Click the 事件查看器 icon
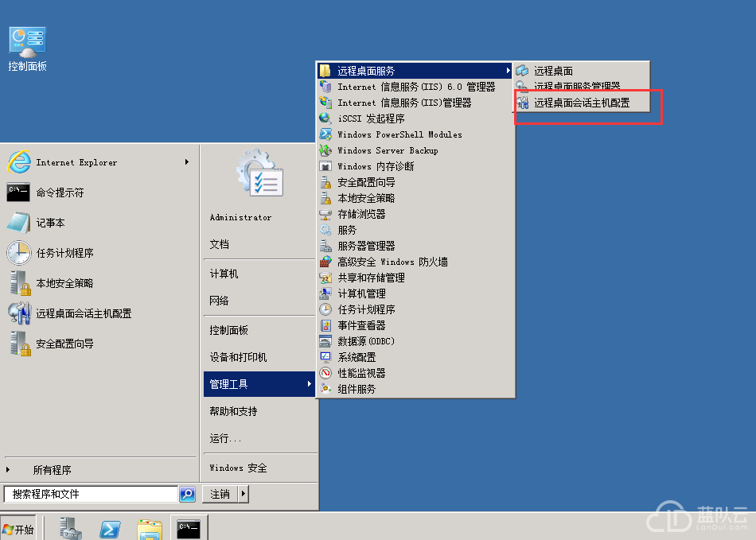 click(x=325, y=325)
